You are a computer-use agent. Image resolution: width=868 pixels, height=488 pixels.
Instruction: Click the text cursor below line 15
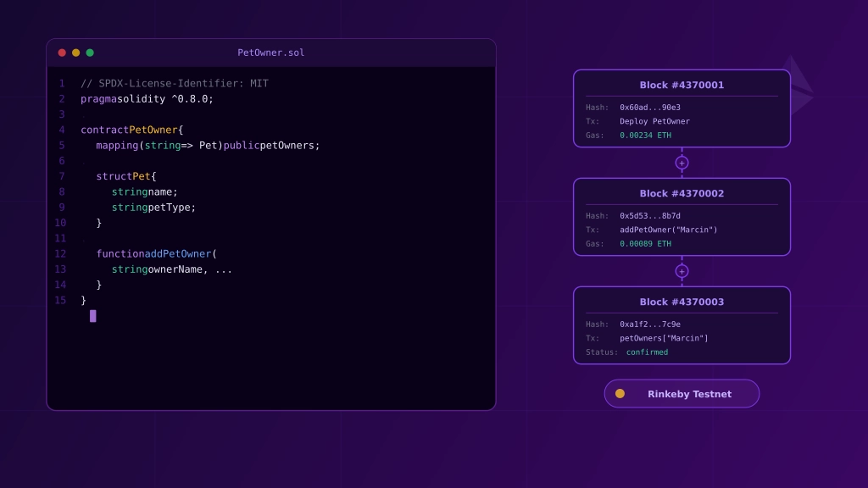click(93, 316)
